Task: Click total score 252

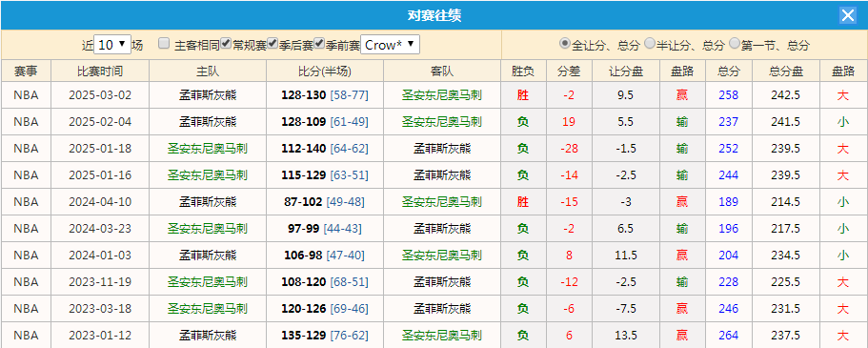Action: pos(729,149)
